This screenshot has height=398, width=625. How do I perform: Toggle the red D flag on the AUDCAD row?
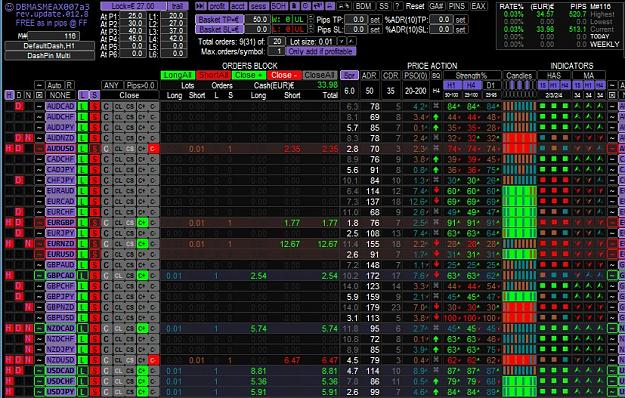(19, 106)
